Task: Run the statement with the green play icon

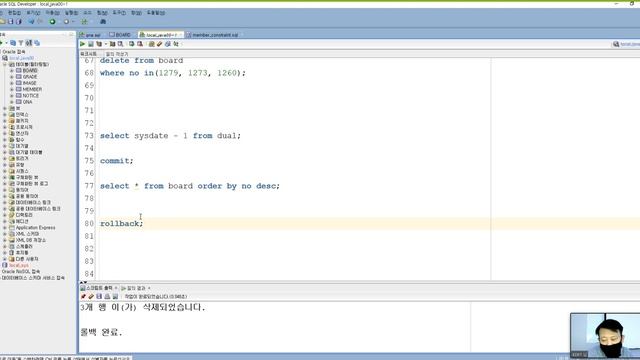Action: [82, 44]
